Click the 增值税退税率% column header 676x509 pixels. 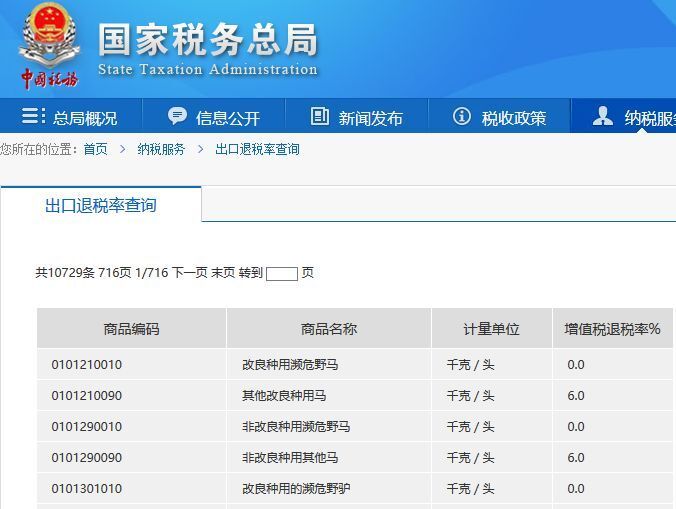(613, 329)
